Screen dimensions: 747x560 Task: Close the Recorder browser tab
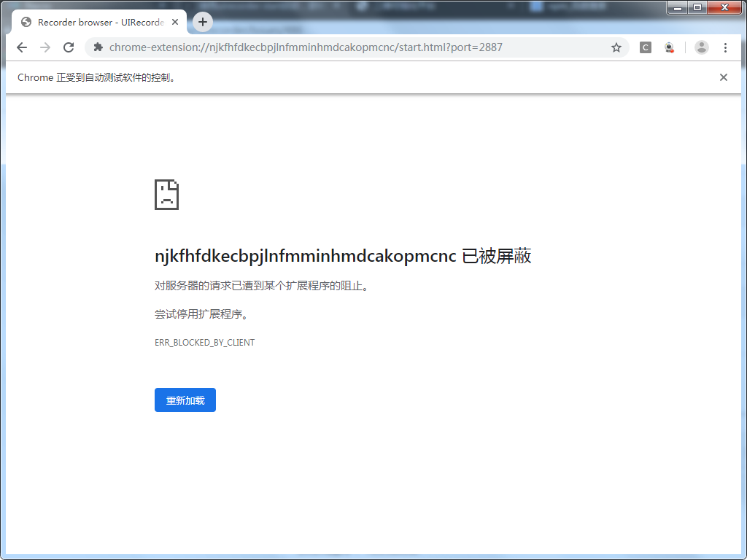tap(174, 22)
